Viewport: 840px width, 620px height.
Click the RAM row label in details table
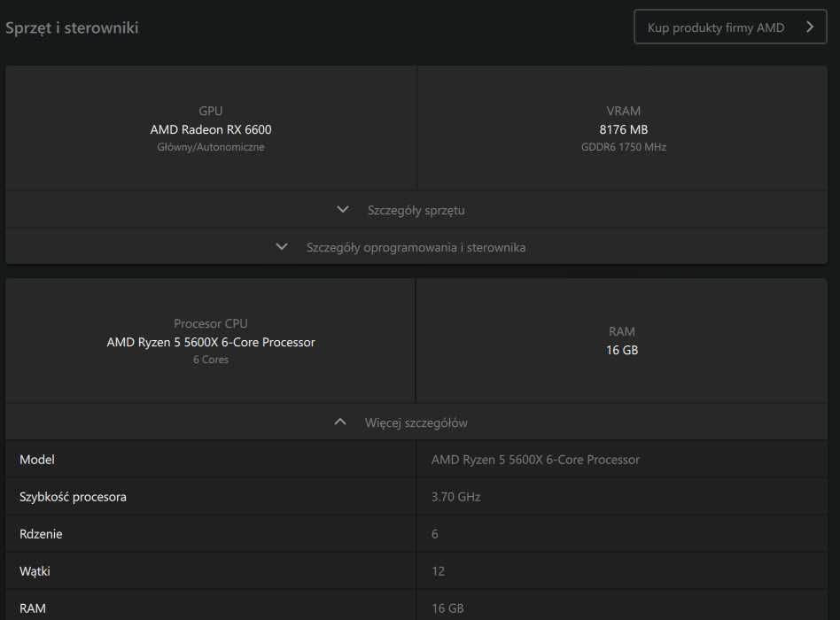(x=32, y=608)
